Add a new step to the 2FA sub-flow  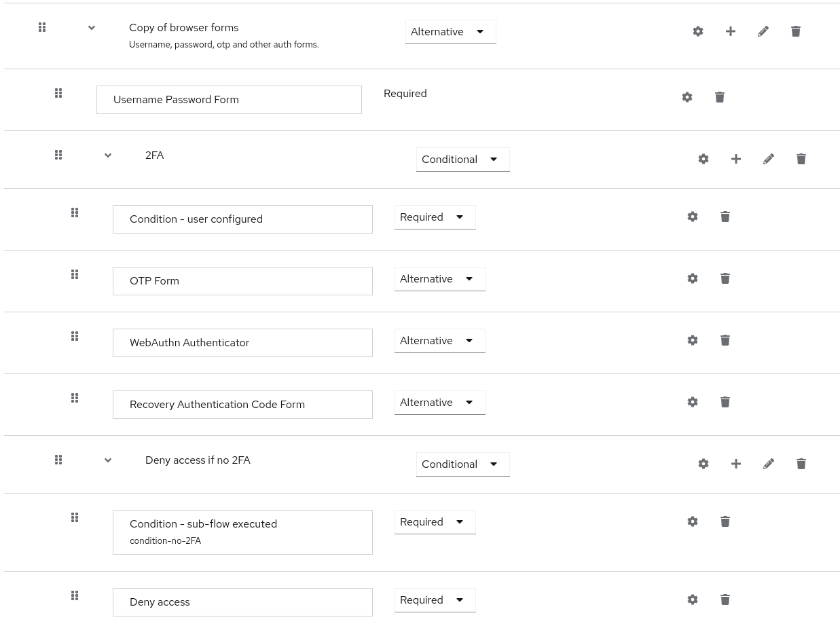pyautogui.click(x=735, y=159)
